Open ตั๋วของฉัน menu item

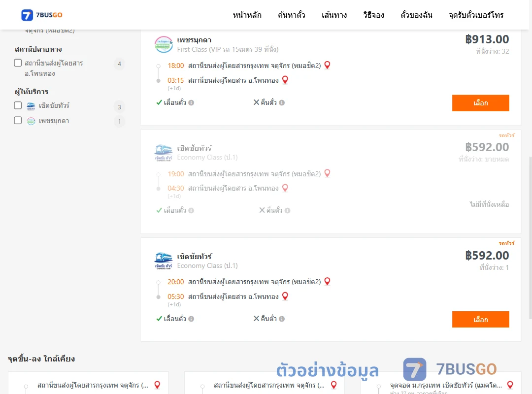point(416,15)
